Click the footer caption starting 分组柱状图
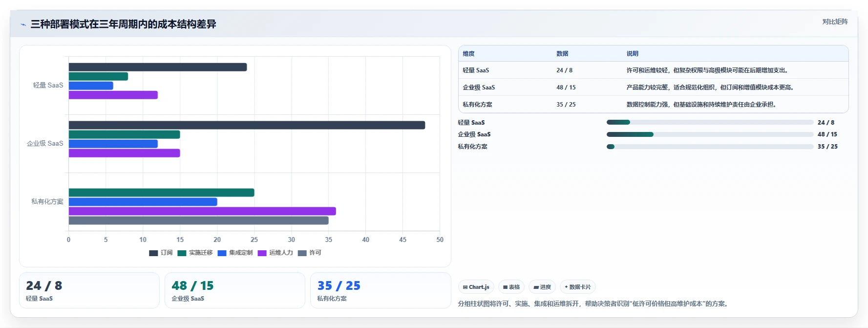Screen dimensions: 868x328 (594, 304)
